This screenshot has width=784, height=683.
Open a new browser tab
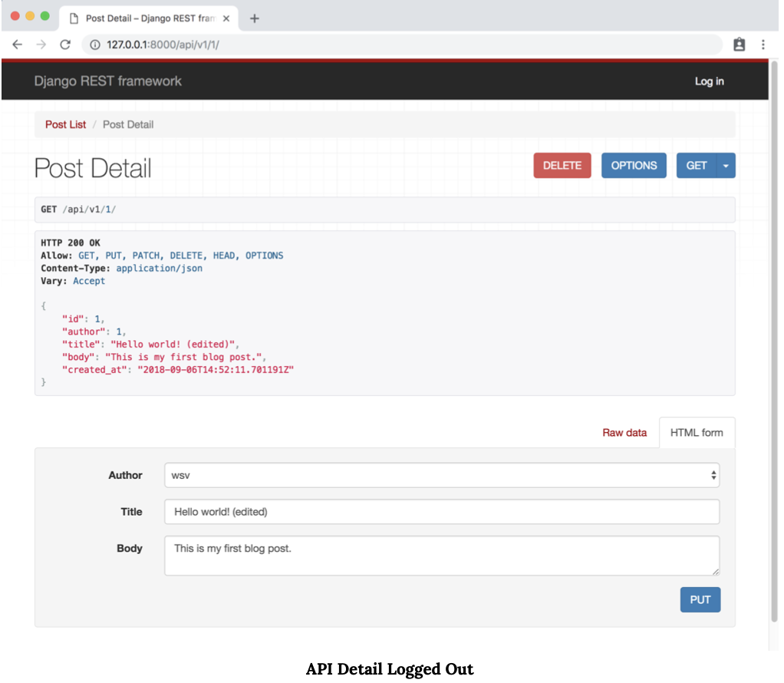coord(255,18)
